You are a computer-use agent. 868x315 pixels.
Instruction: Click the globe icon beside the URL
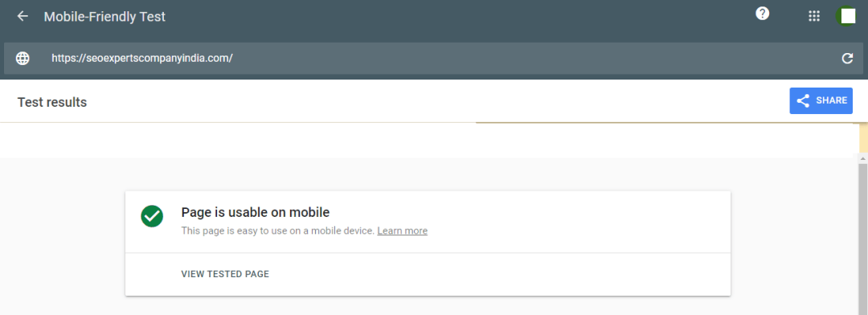click(x=23, y=58)
